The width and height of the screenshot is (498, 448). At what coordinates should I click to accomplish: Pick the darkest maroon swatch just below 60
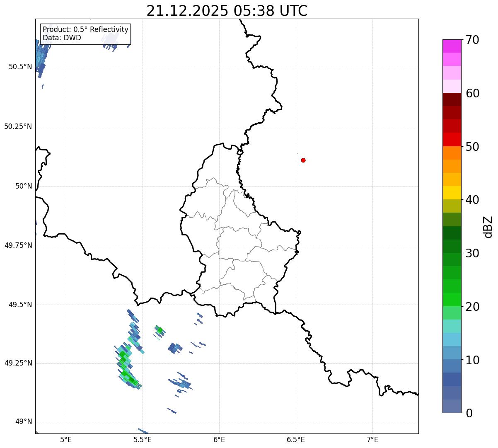[452, 99]
